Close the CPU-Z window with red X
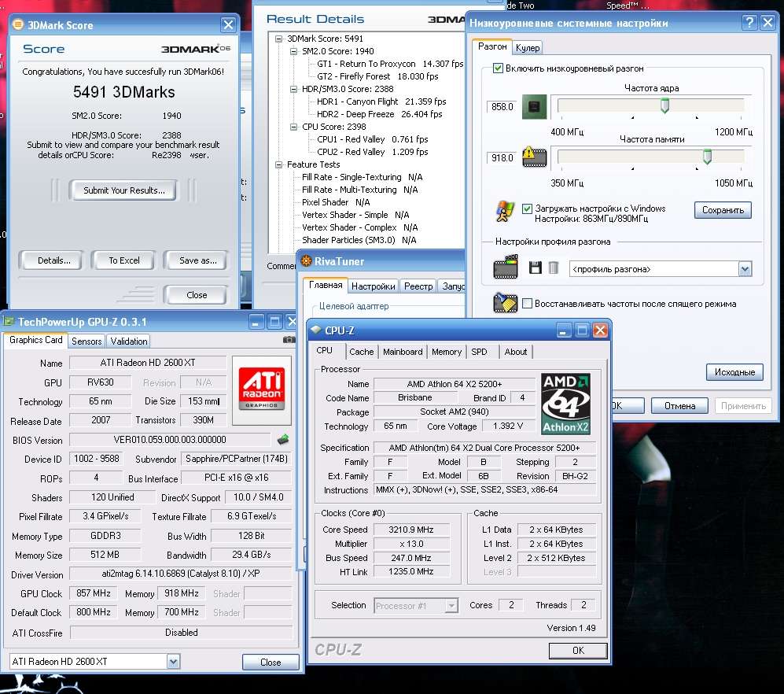This screenshot has height=694, width=784. tap(600, 330)
